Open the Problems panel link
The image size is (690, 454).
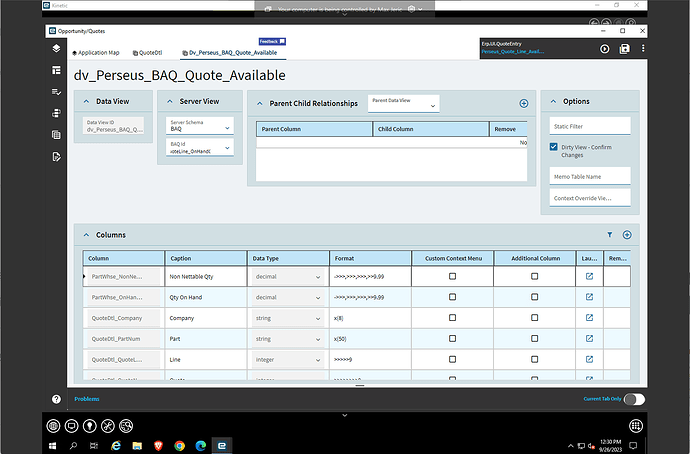coord(87,399)
